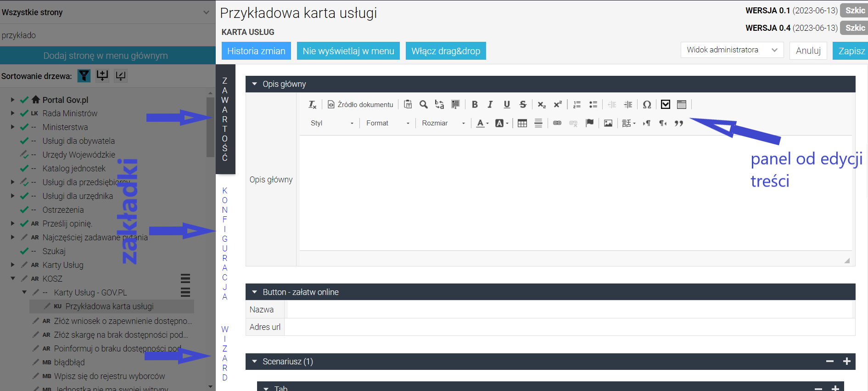Screen dimensions: 868x391
Task: Toggle strikethrough formatting
Action: coord(523,105)
